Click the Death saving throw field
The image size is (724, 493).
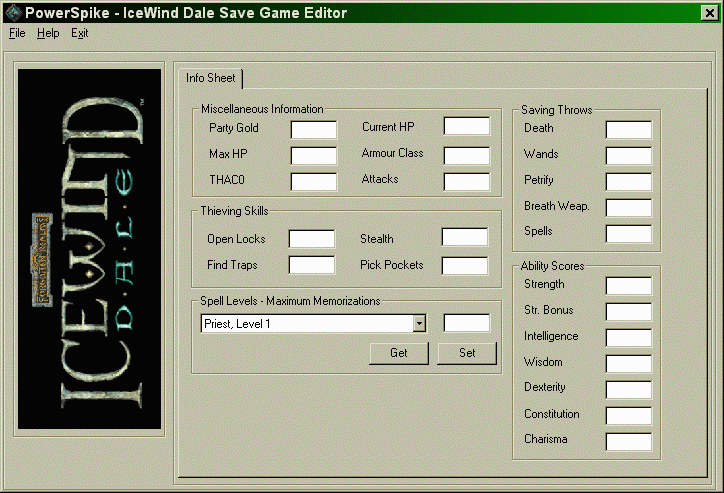628,130
